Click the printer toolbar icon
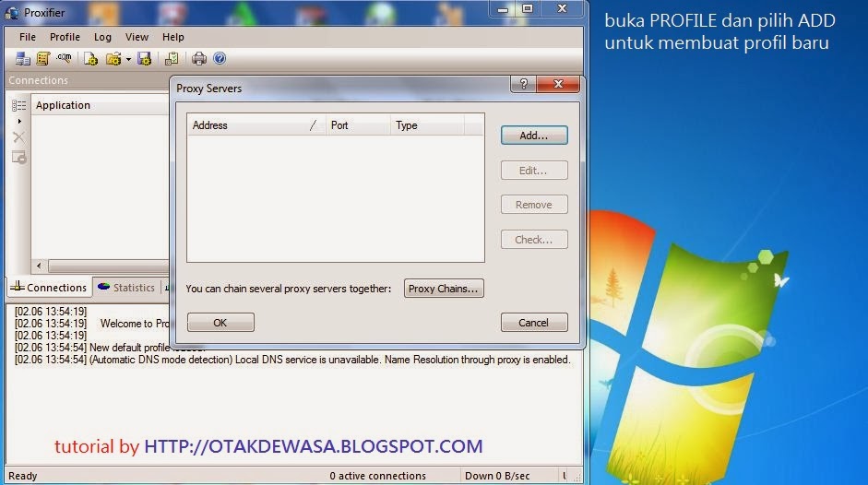 tap(199, 59)
